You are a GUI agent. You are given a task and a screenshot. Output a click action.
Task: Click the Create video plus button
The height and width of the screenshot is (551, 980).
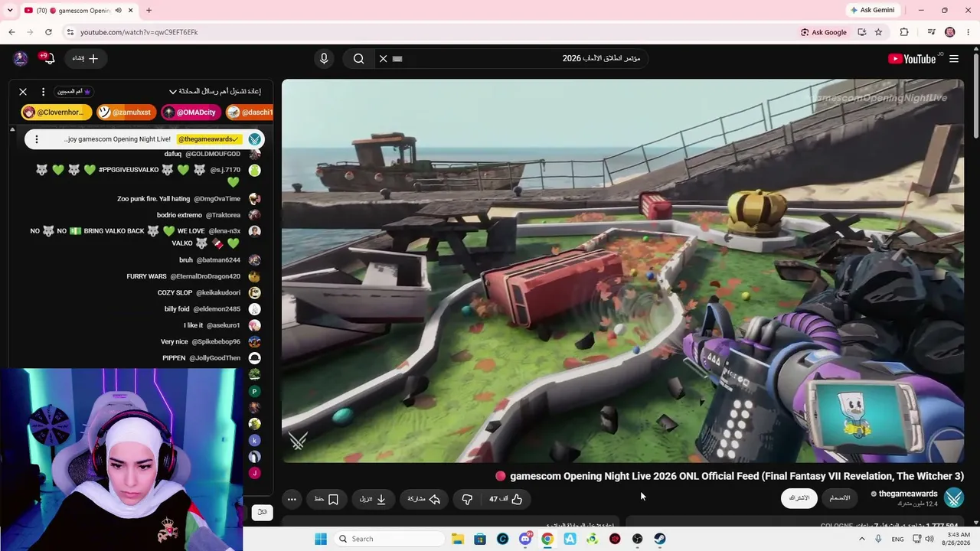pyautogui.click(x=86, y=59)
